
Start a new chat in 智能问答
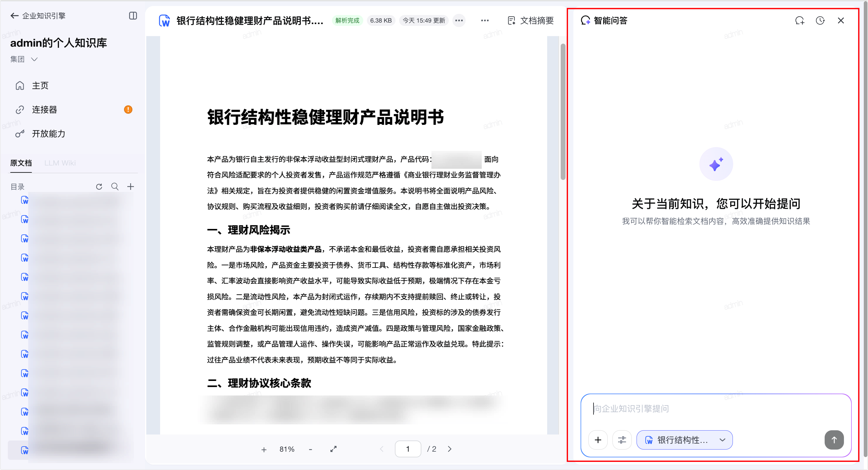click(800, 20)
